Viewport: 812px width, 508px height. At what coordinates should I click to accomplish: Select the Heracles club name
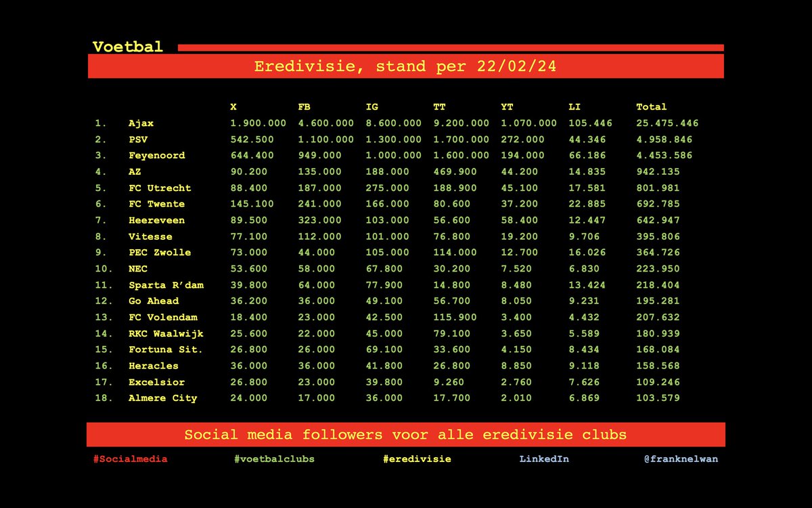click(154, 366)
